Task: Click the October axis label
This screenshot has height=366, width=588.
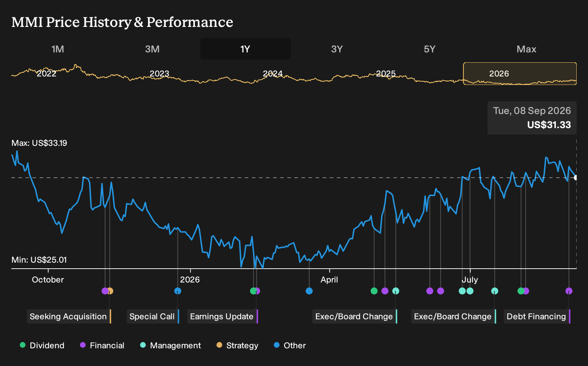Action: pyautogui.click(x=48, y=280)
